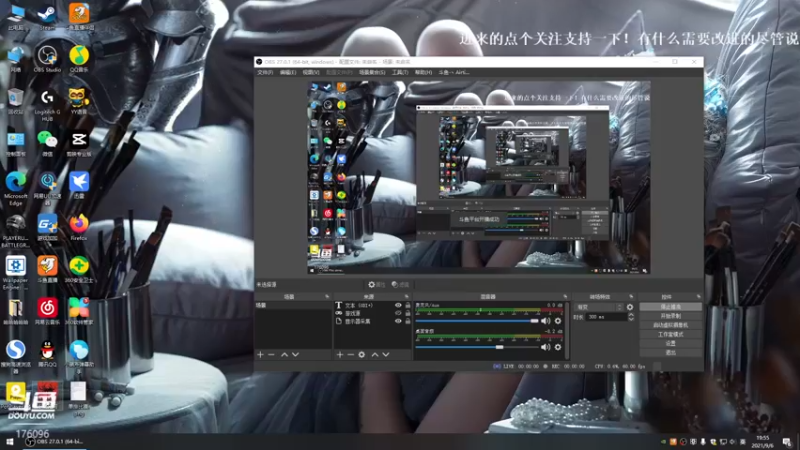Open the 网易云音乐 desktop icon

click(47, 312)
